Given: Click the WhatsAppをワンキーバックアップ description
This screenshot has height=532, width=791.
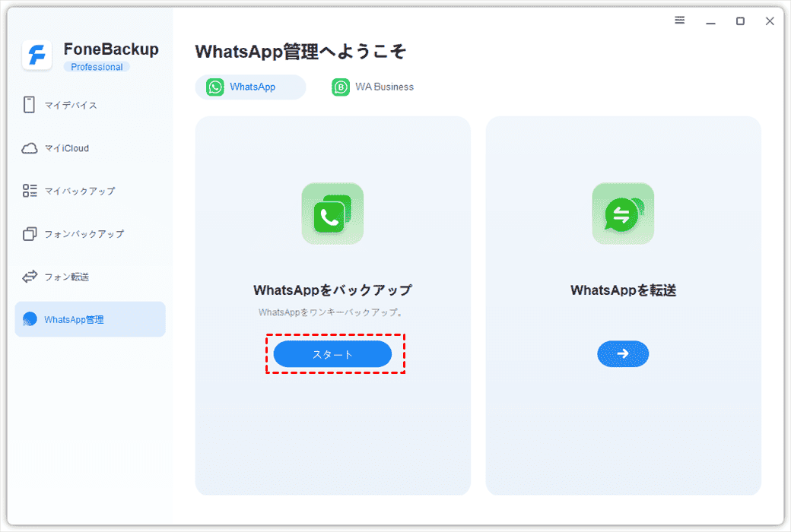Looking at the screenshot, I should point(330,312).
